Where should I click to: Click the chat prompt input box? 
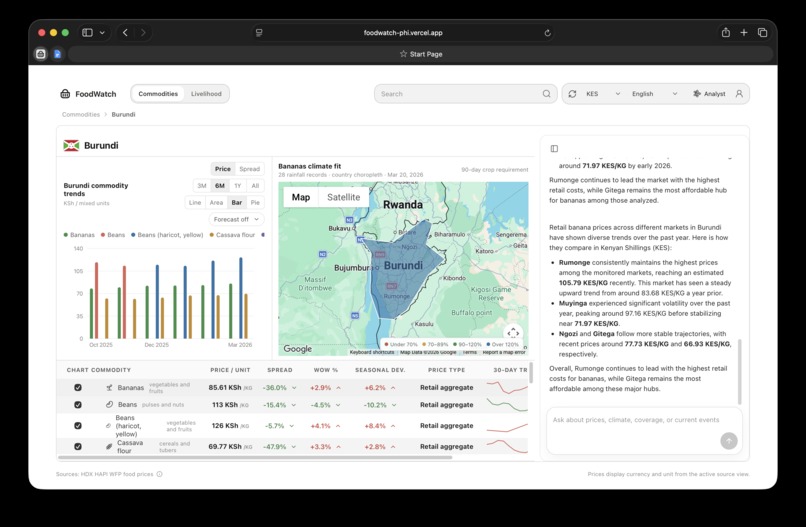tap(644, 431)
